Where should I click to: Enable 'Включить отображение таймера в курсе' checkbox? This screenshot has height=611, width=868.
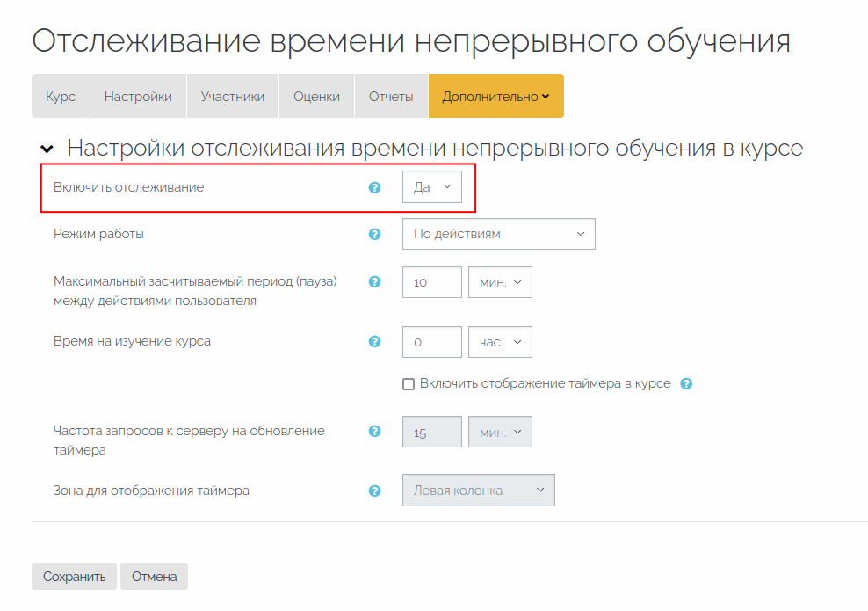pos(409,384)
